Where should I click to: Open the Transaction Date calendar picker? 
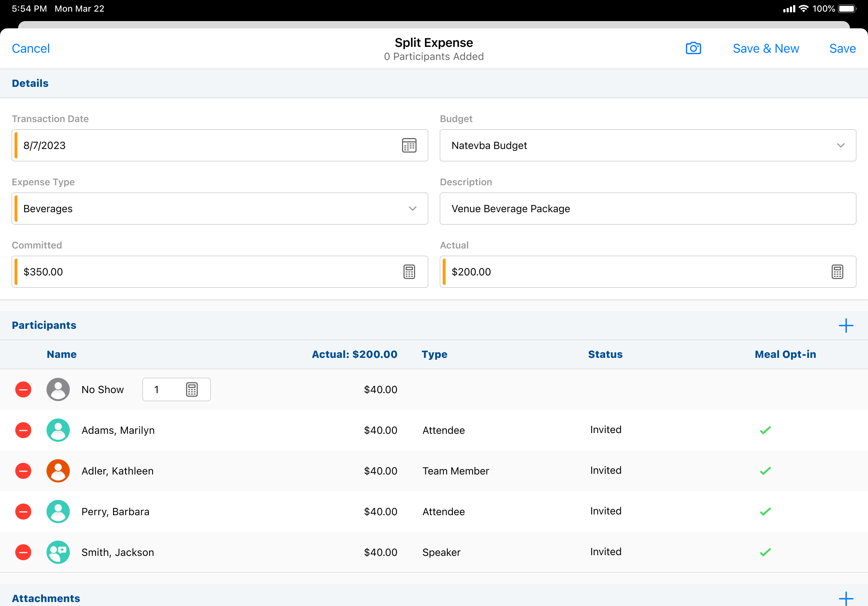409,145
